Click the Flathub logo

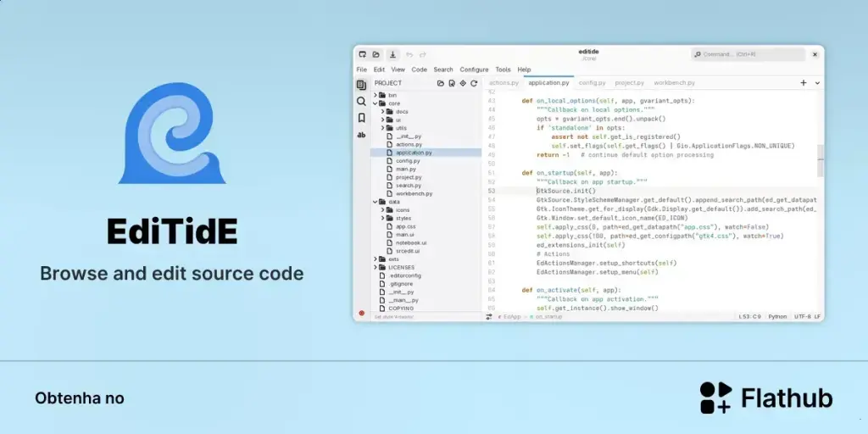pyautogui.click(x=766, y=398)
